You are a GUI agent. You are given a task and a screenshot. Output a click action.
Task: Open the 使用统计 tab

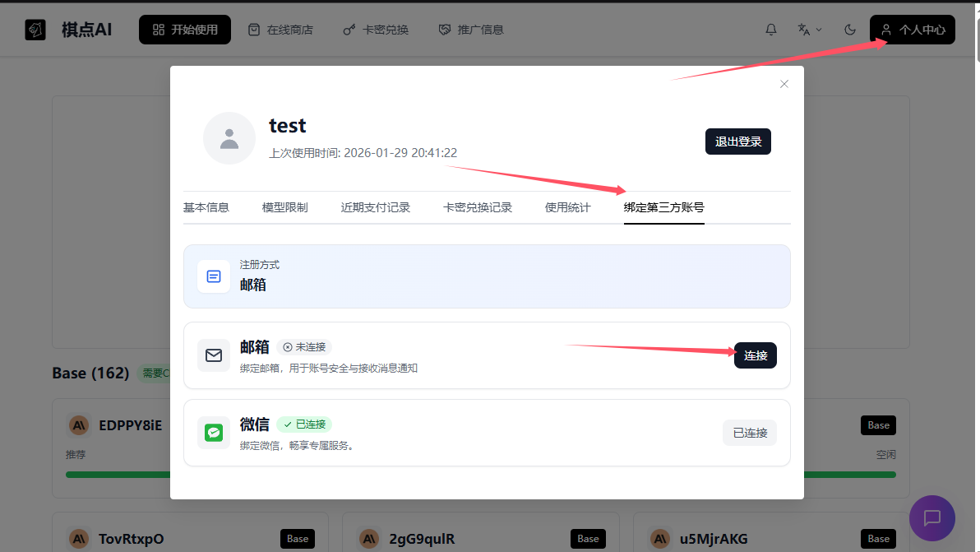(567, 207)
